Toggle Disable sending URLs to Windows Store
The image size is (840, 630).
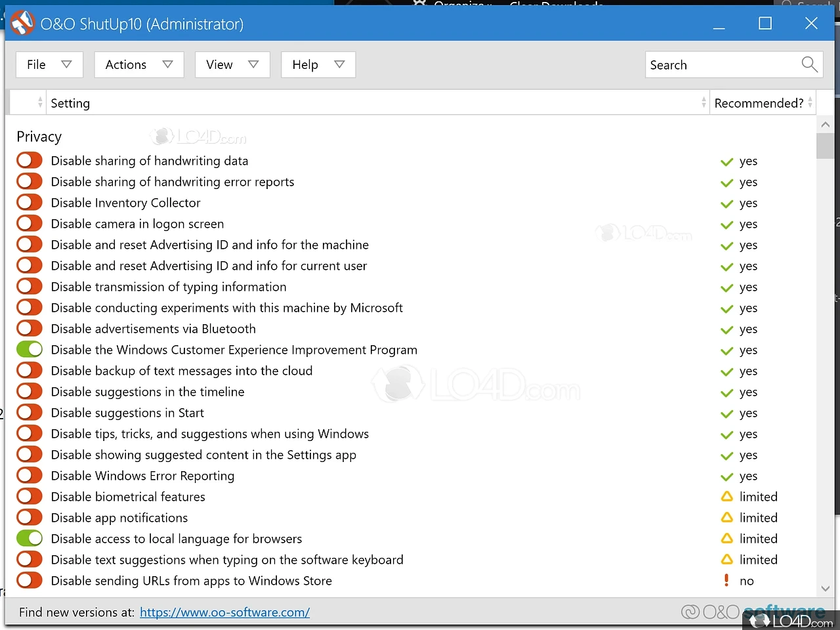tap(30, 580)
